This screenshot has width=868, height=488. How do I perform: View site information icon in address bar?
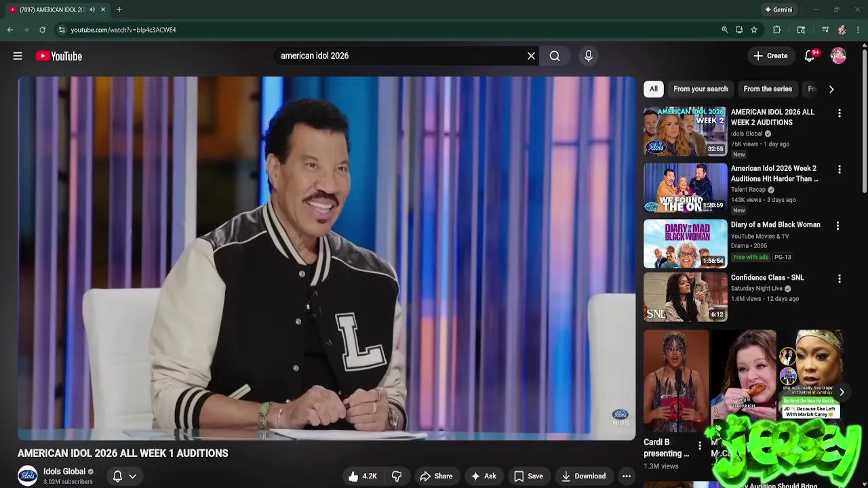[62, 30]
